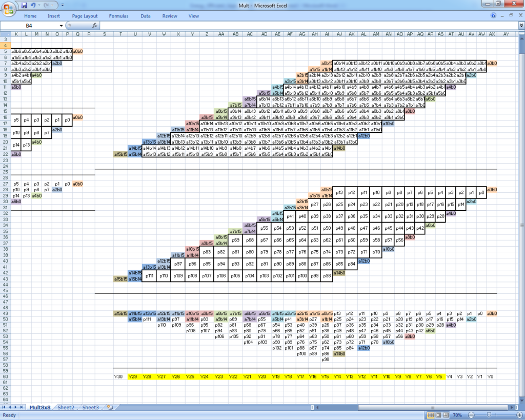Click the Zoom Out button
The image size is (525, 420).
click(x=471, y=415)
